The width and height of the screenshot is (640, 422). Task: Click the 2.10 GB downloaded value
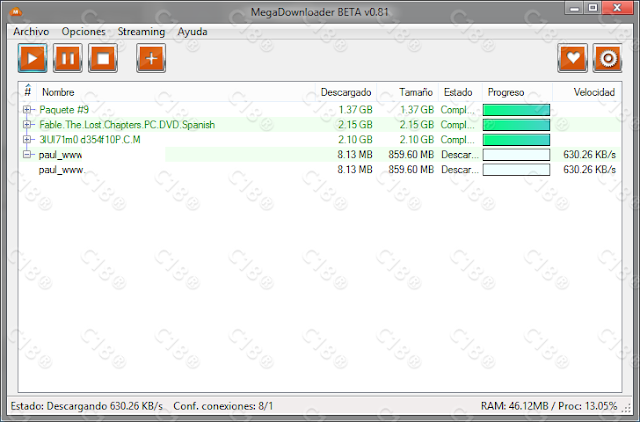(356, 140)
